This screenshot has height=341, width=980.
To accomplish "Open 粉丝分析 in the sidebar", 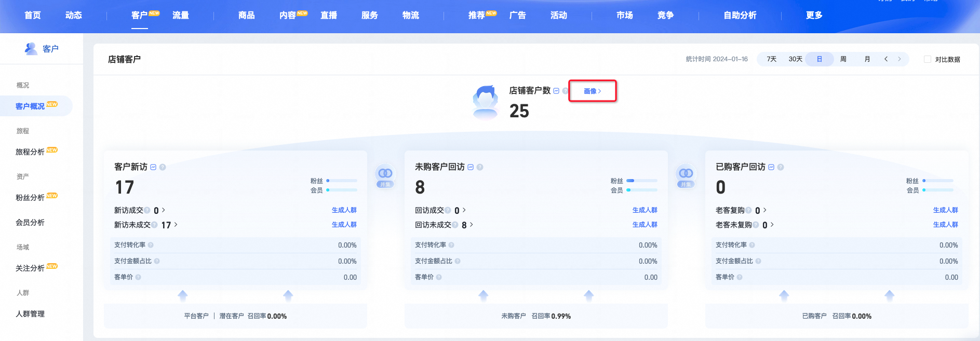I will point(30,198).
